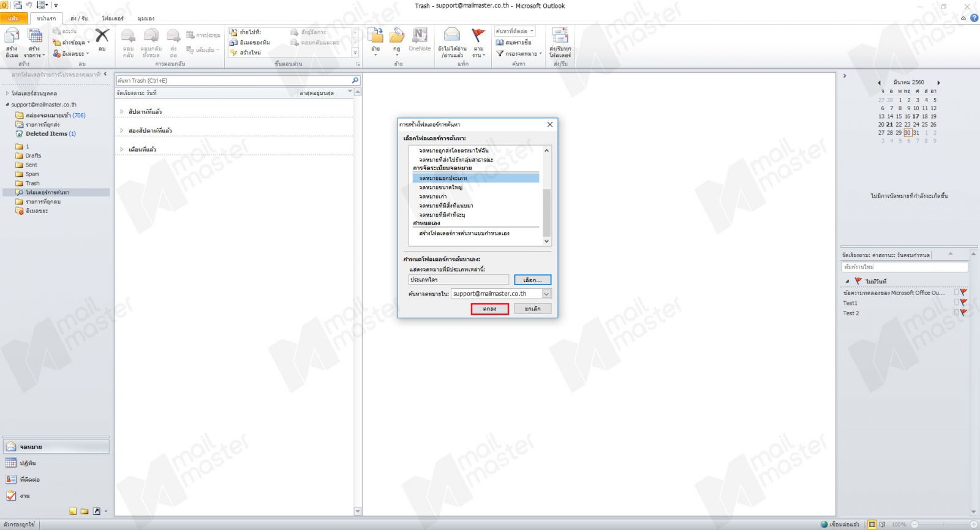Open the สมุดรายชื่อ (Address Book)
The width and height of the screenshot is (980, 530).
(x=514, y=42)
